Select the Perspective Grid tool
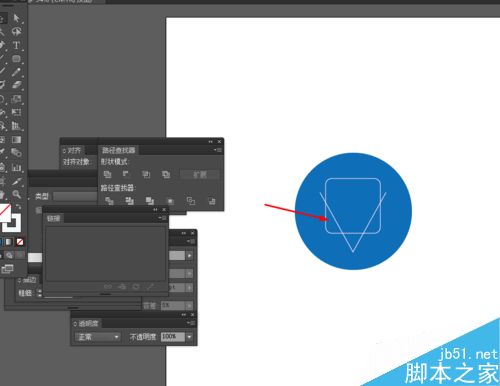Viewport: 500px width, 386px height. point(16,126)
